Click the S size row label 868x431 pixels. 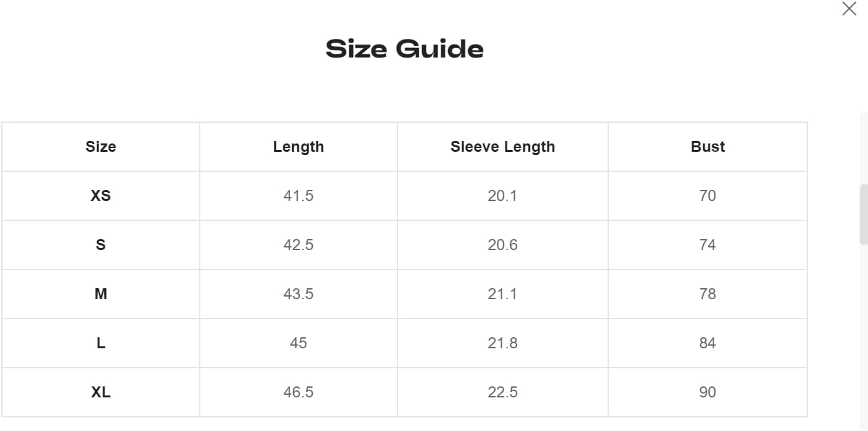pos(101,245)
